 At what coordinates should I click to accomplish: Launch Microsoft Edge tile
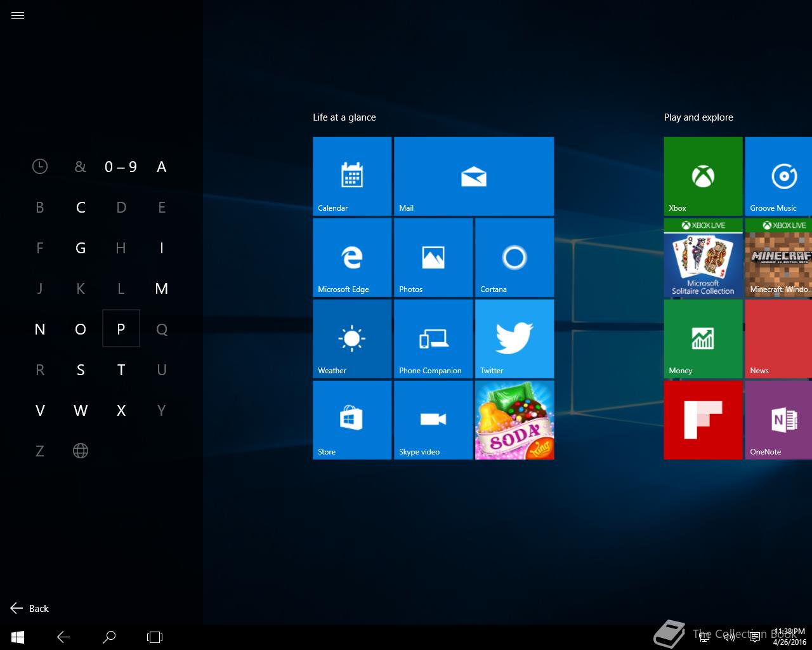[x=352, y=258]
